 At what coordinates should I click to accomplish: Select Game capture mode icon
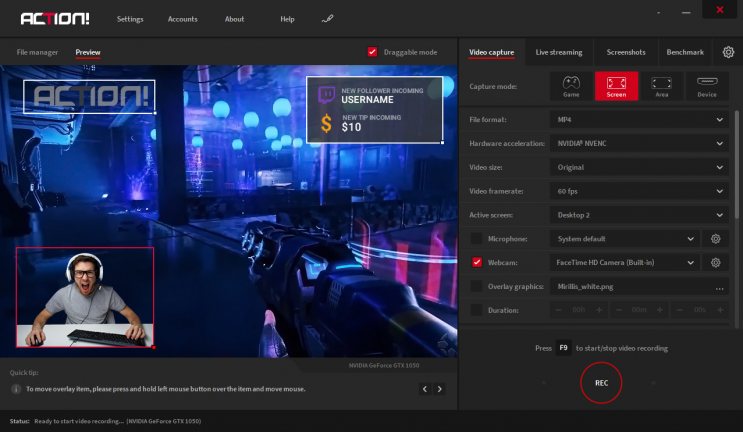coord(571,86)
